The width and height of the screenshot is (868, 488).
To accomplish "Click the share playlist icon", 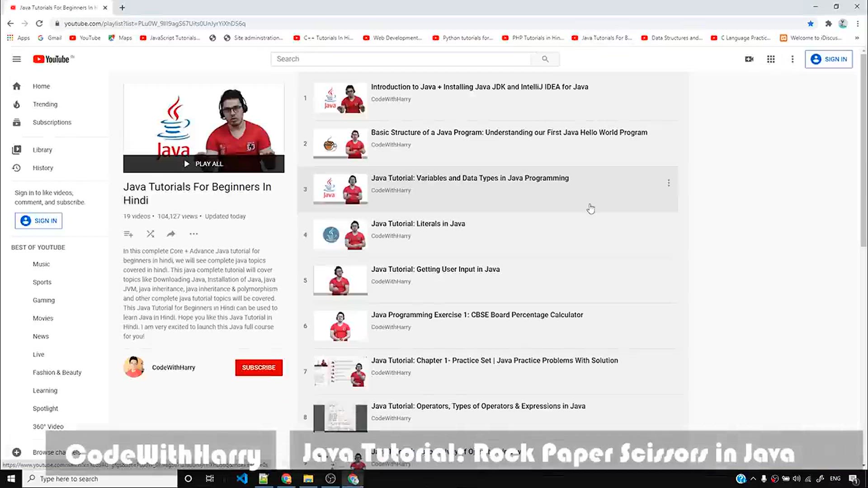I will click(171, 233).
